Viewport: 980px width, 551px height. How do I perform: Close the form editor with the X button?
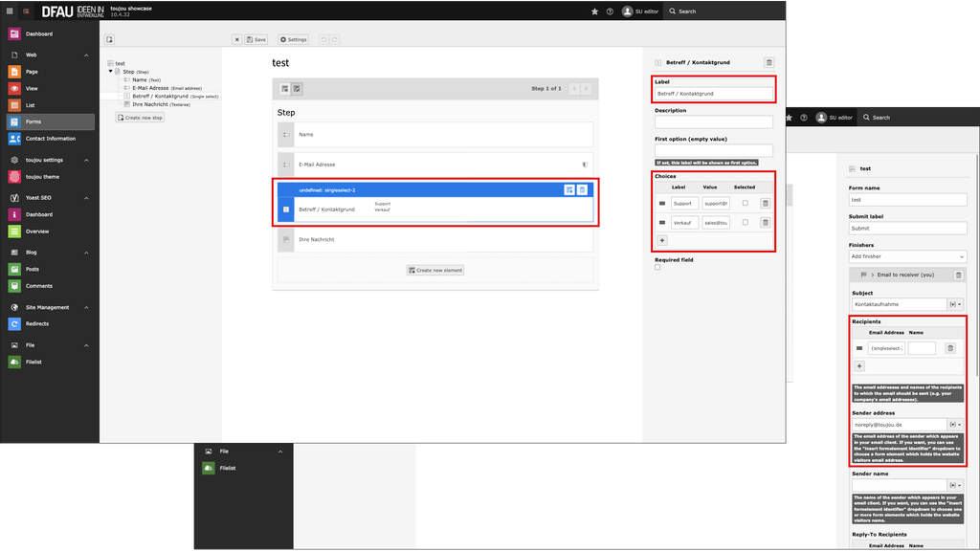click(237, 39)
